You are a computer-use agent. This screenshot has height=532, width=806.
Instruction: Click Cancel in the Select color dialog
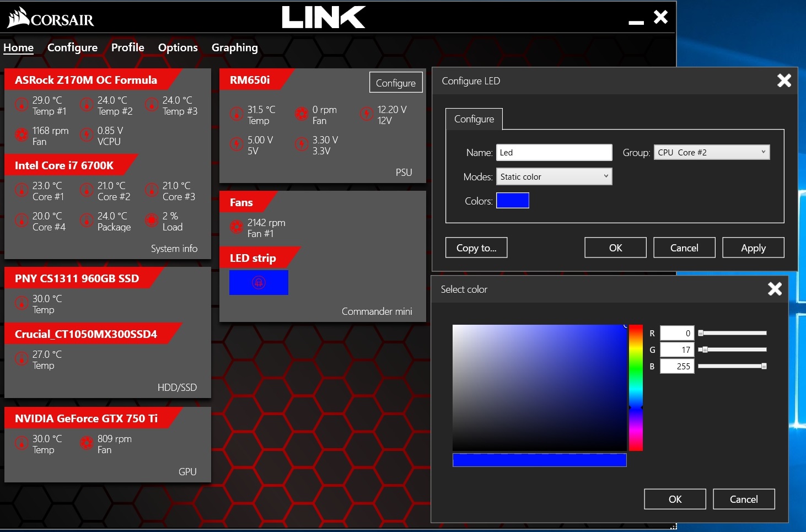tap(744, 499)
